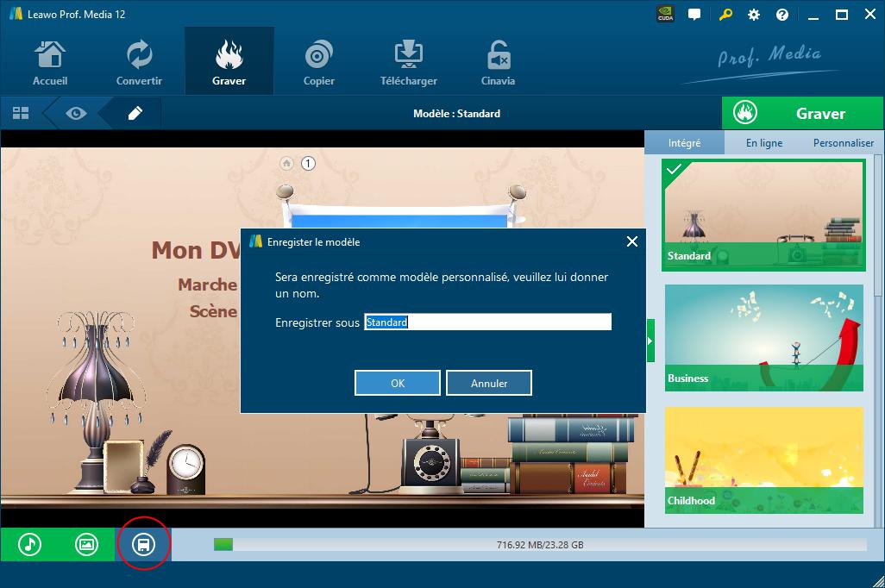Switch to the Personnaliser tab
Image resolution: width=885 pixels, height=588 pixels.
[x=844, y=143]
